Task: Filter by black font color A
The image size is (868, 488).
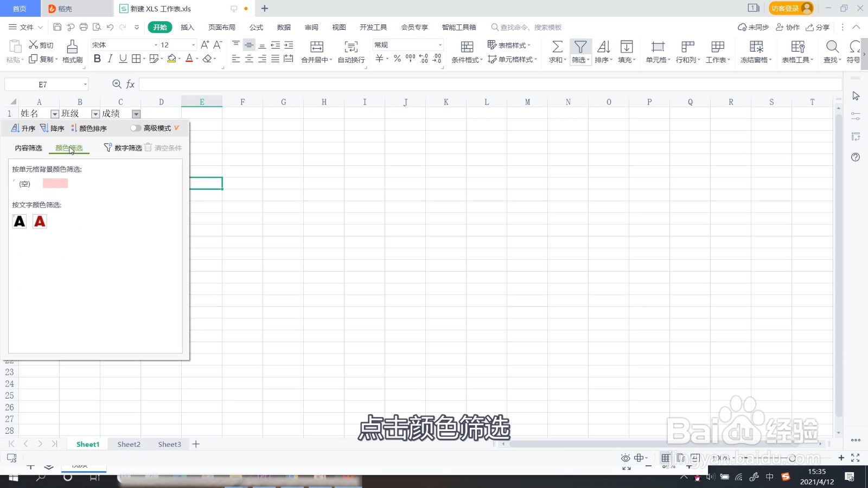Action: click(20, 221)
